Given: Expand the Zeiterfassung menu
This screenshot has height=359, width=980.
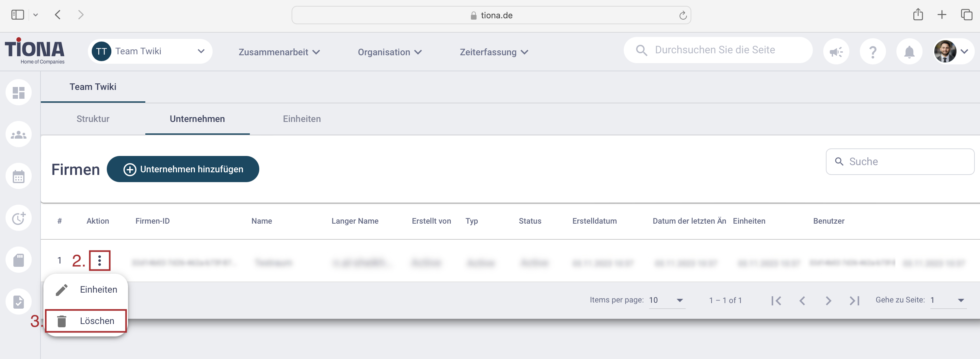Looking at the screenshot, I should (493, 52).
